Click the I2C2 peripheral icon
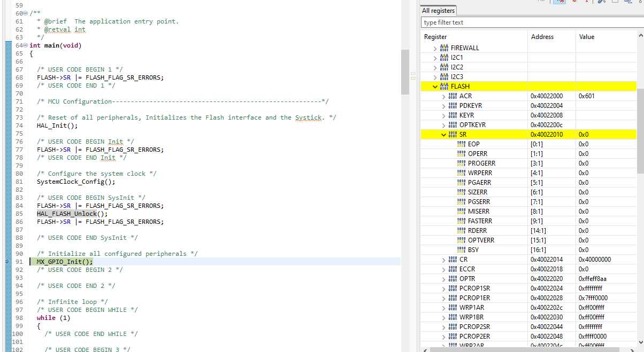644x352 pixels. (x=444, y=67)
